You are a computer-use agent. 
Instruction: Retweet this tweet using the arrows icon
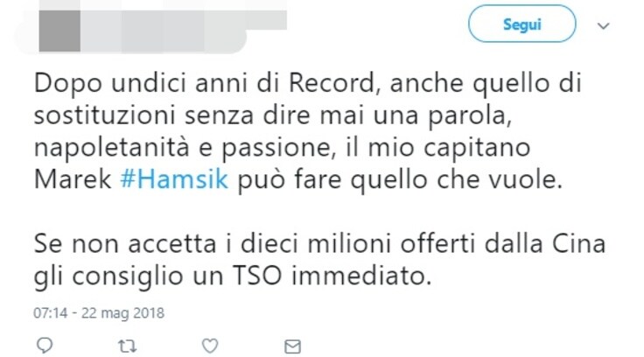point(128,346)
